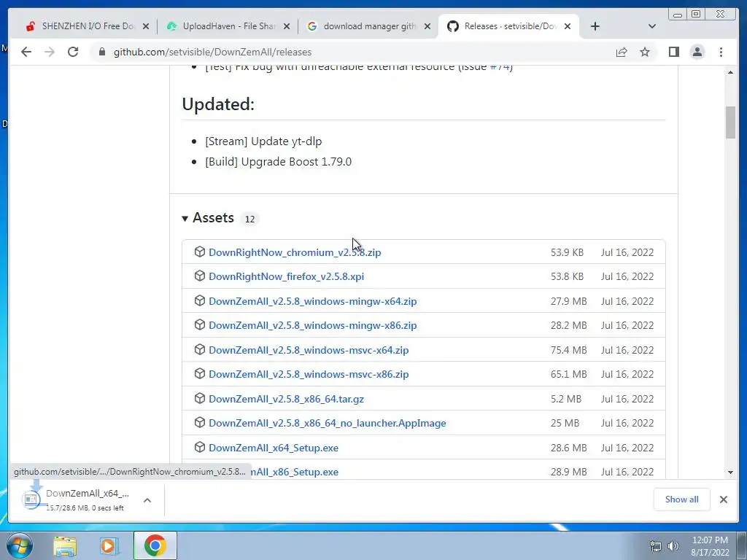The width and height of the screenshot is (747, 560).
Task: Click package icon beside DownRightNow chromium zip
Action: [x=200, y=252]
